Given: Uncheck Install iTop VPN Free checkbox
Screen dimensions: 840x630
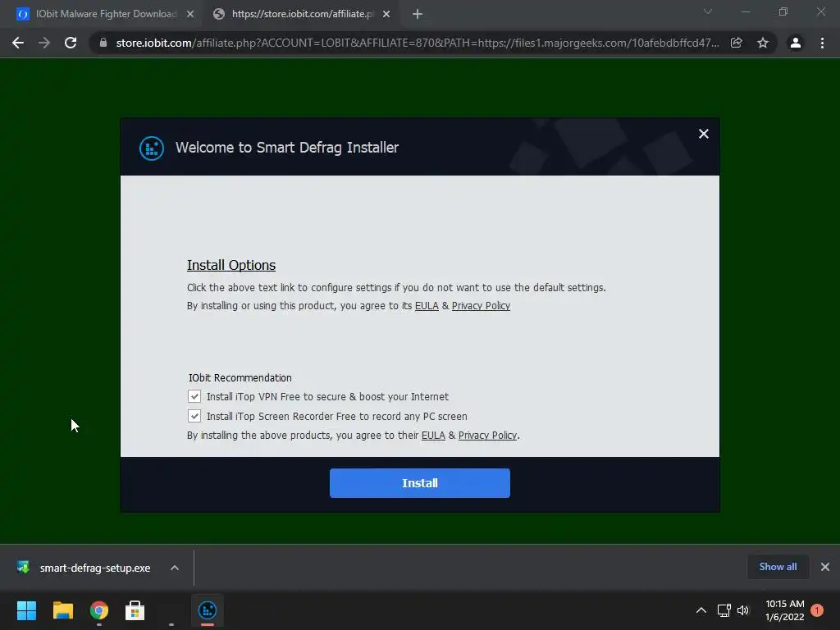Looking at the screenshot, I should 194,396.
